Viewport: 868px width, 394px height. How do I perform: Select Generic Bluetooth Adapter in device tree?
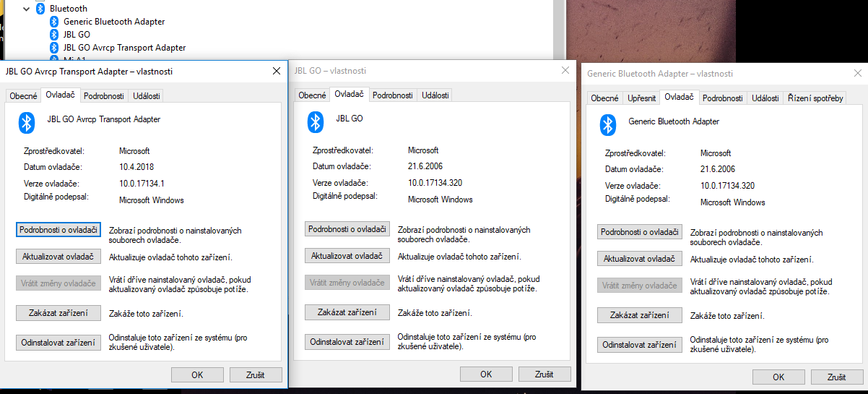pyautogui.click(x=114, y=22)
